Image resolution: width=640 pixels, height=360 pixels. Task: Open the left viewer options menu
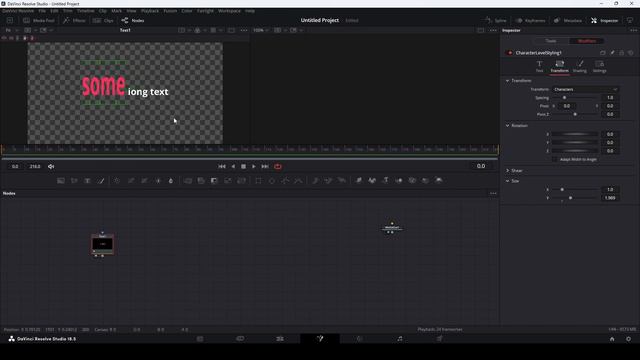[244, 30]
